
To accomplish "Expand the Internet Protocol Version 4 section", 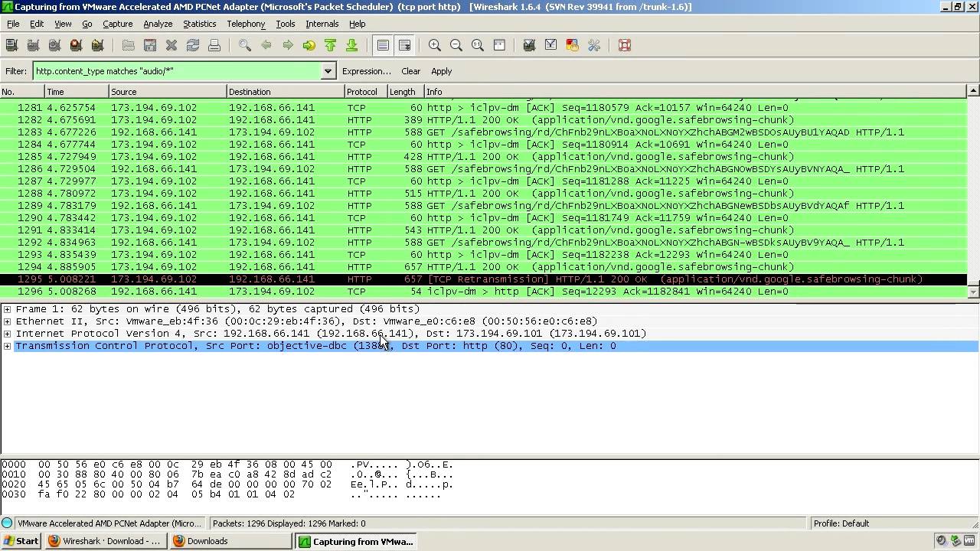I will coord(6,334).
